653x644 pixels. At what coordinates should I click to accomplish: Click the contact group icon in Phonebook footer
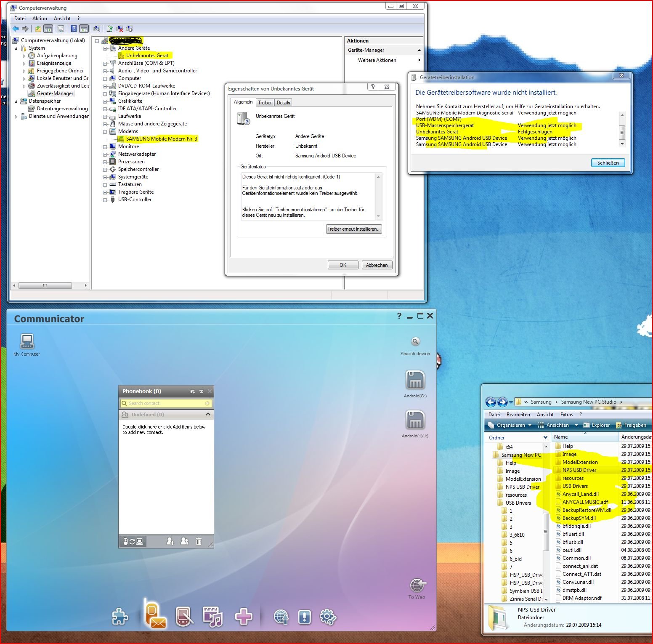[x=184, y=541]
